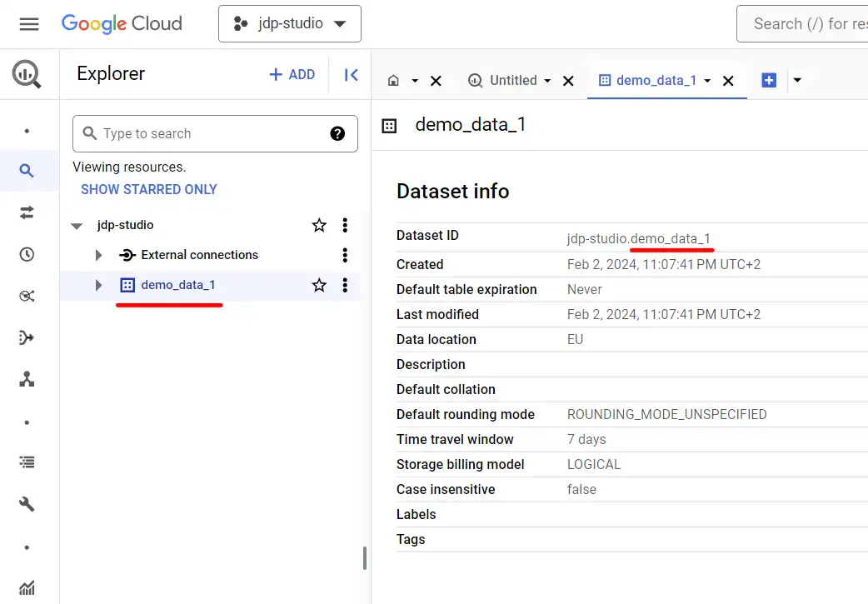Open the search help question mark icon
Image resolution: width=868 pixels, height=604 pixels.
click(x=337, y=133)
